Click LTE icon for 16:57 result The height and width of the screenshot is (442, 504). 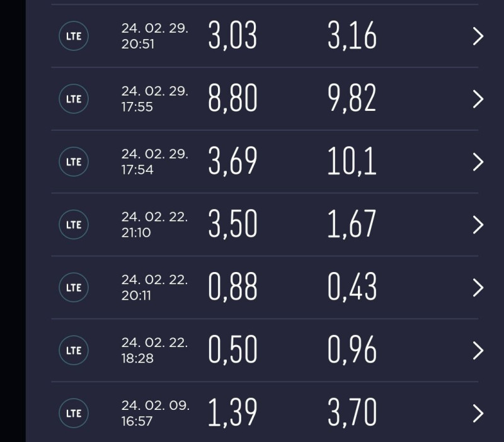[74, 413]
